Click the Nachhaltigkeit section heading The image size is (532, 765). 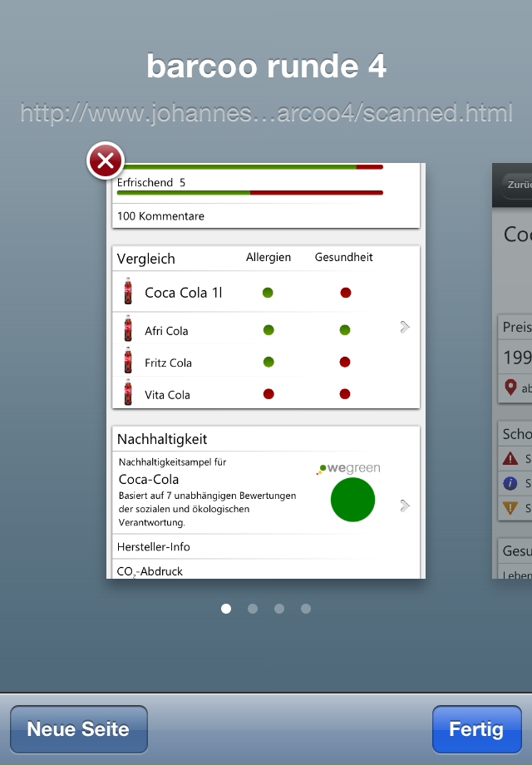pyautogui.click(x=162, y=439)
